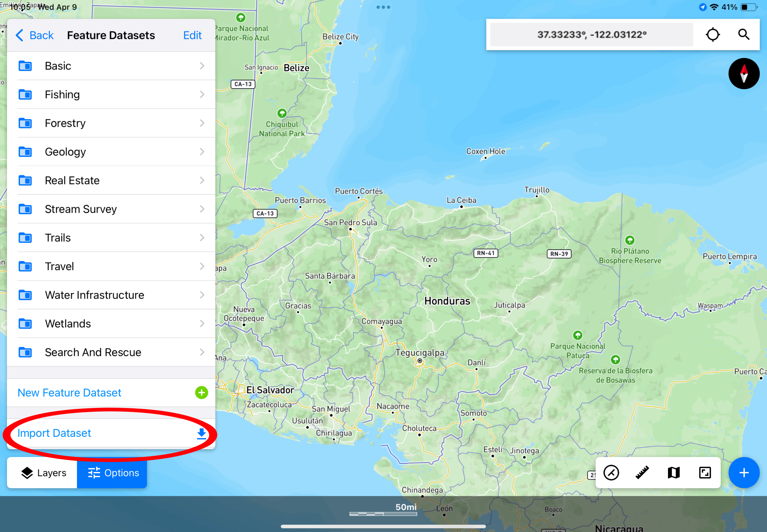This screenshot has width=767, height=532.
Task: Click the fullscreen extent icon
Action: pyautogui.click(x=705, y=473)
